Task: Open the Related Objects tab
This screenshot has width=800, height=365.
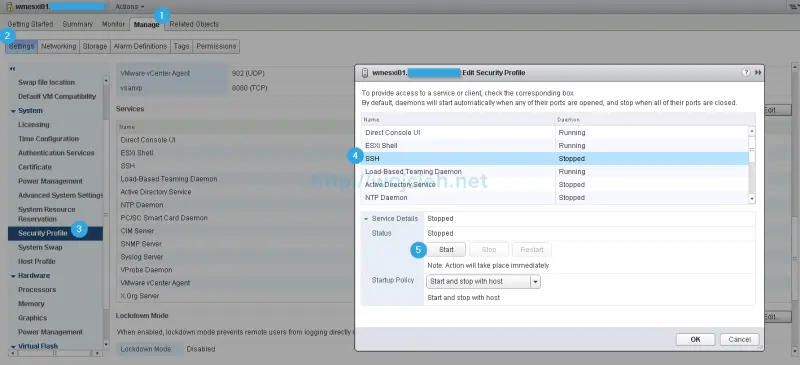Action: click(194, 24)
